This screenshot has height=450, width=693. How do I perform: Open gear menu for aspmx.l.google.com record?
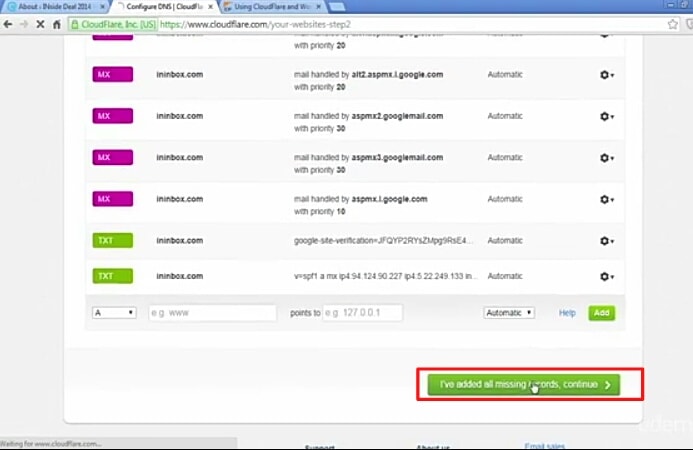(x=607, y=199)
